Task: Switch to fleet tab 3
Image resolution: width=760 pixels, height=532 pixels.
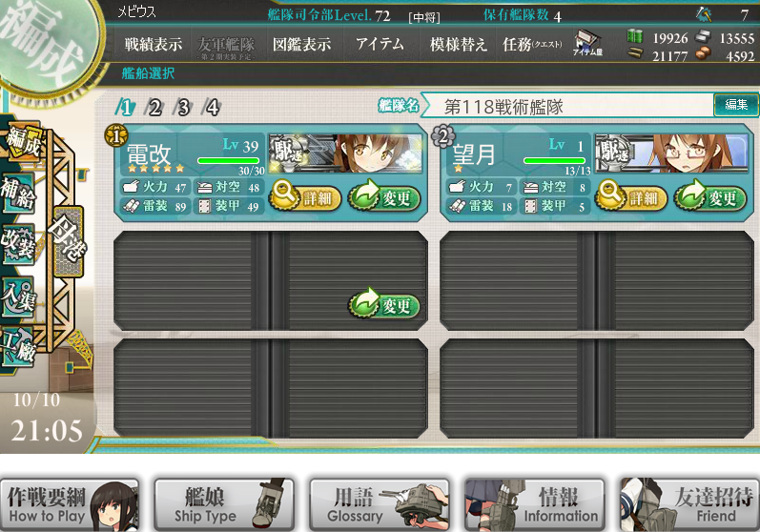Action: click(183, 107)
